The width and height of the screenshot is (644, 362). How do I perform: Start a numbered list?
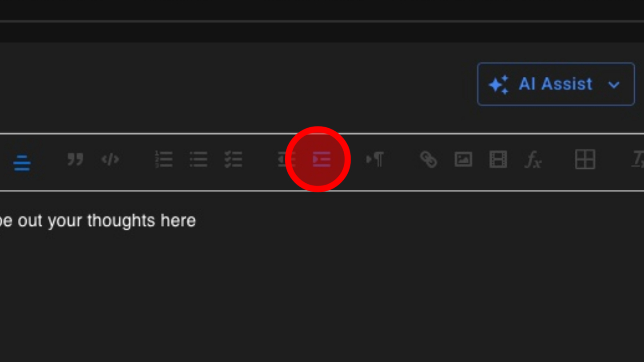coord(163,159)
